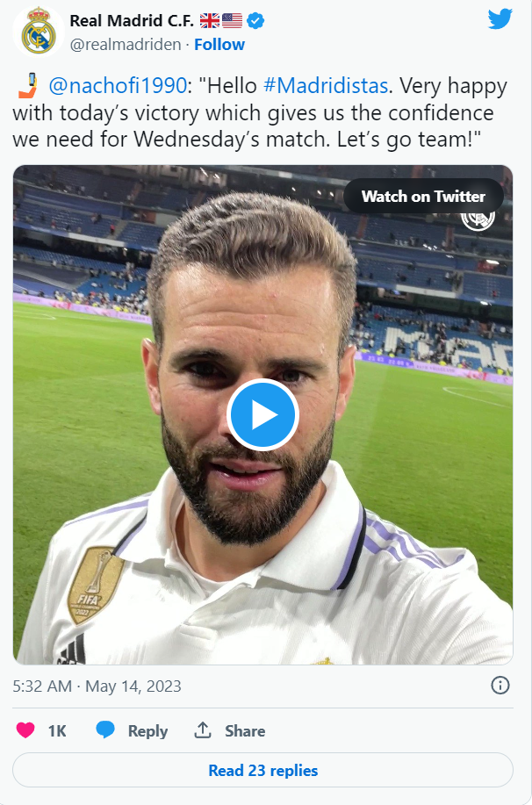Open the "Real Madrid C.F." display name
The height and width of the screenshot is (805, 532).
[131, 20]
